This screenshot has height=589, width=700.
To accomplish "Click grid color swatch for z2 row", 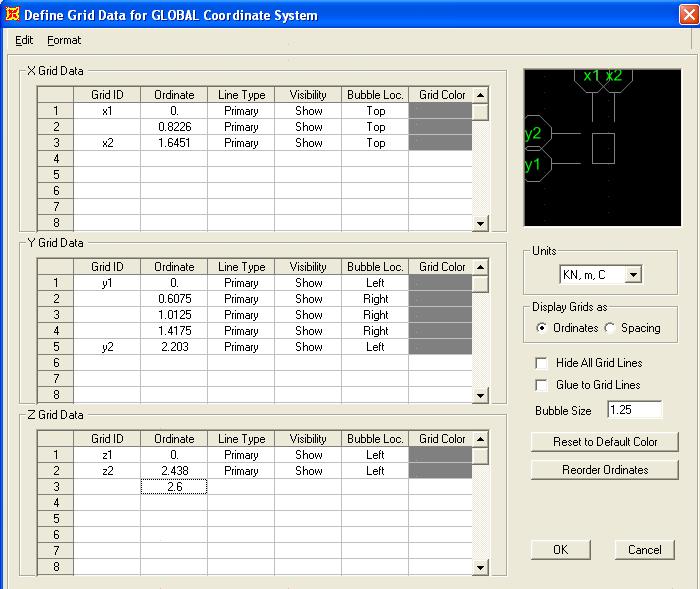I will 440,471.
